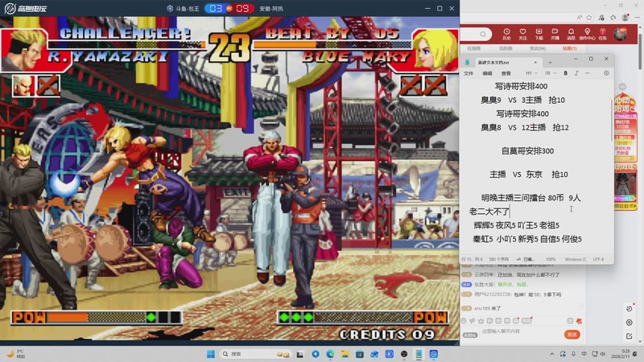Click the text line 自莫哥安排300
This screenshot has width=644, height=362.
[x=527, y=151]
